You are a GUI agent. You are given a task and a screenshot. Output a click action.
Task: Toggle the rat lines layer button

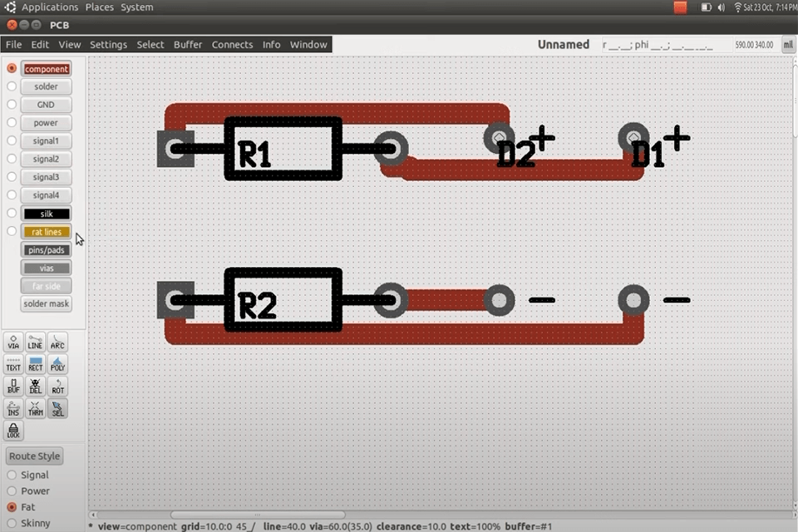click(47, 232)
